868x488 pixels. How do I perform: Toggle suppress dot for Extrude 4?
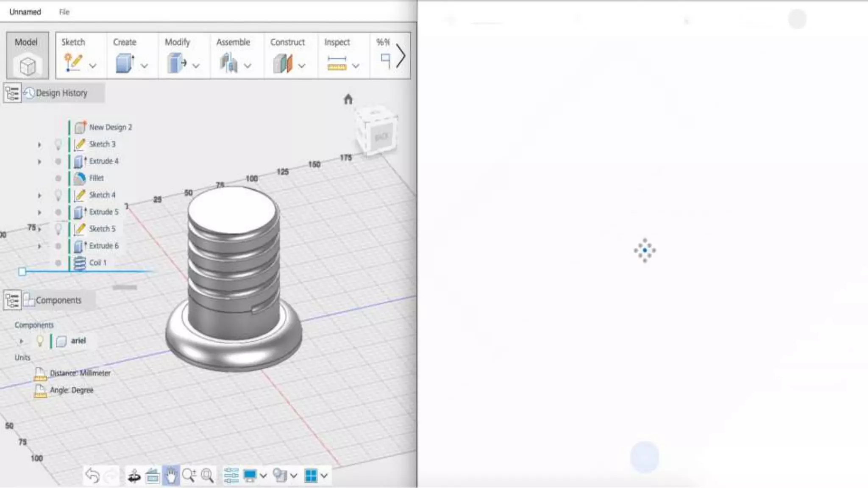[58, 161]
